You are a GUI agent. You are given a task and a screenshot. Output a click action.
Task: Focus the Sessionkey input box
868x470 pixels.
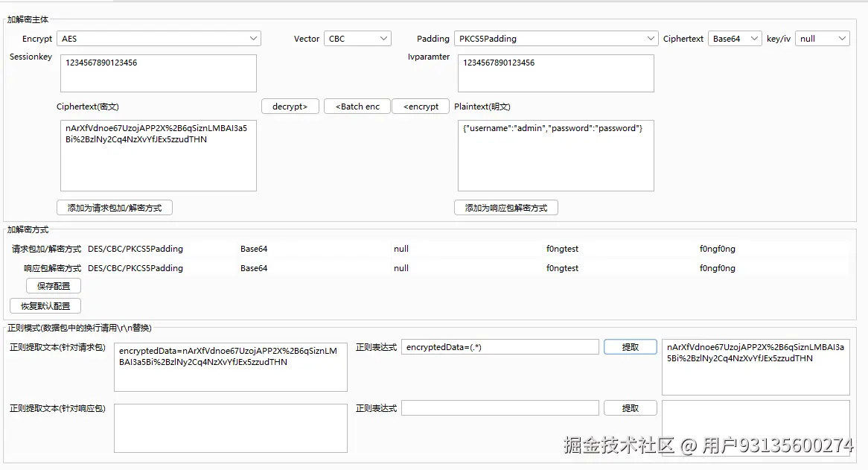(x=159, y=73)
